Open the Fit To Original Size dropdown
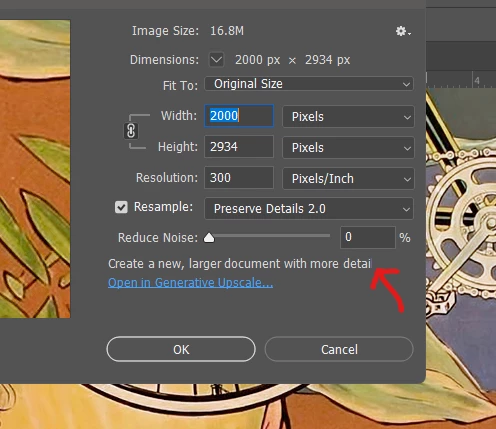The height and width of the screenshot is (429, 496). [x=309, y=84]
